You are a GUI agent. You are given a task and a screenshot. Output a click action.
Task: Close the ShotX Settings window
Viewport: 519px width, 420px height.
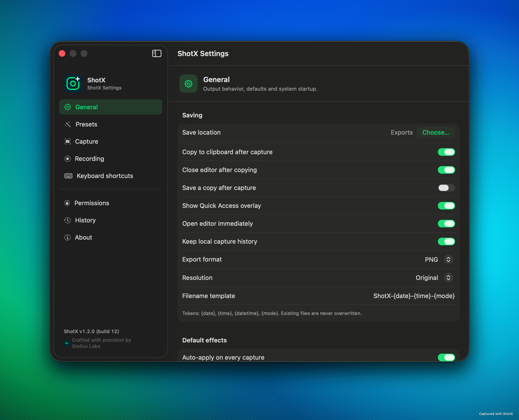62,53
